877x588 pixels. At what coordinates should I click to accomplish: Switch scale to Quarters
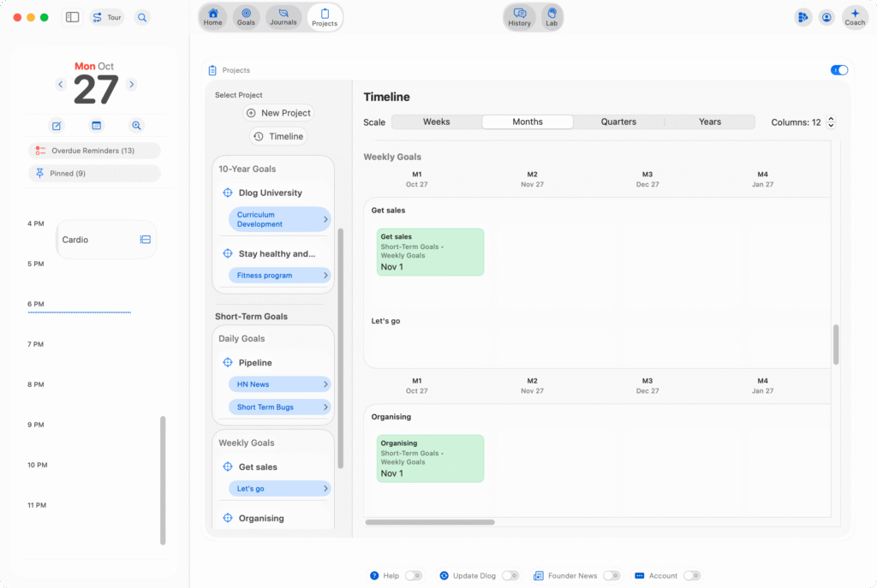(x=618, y=122)
